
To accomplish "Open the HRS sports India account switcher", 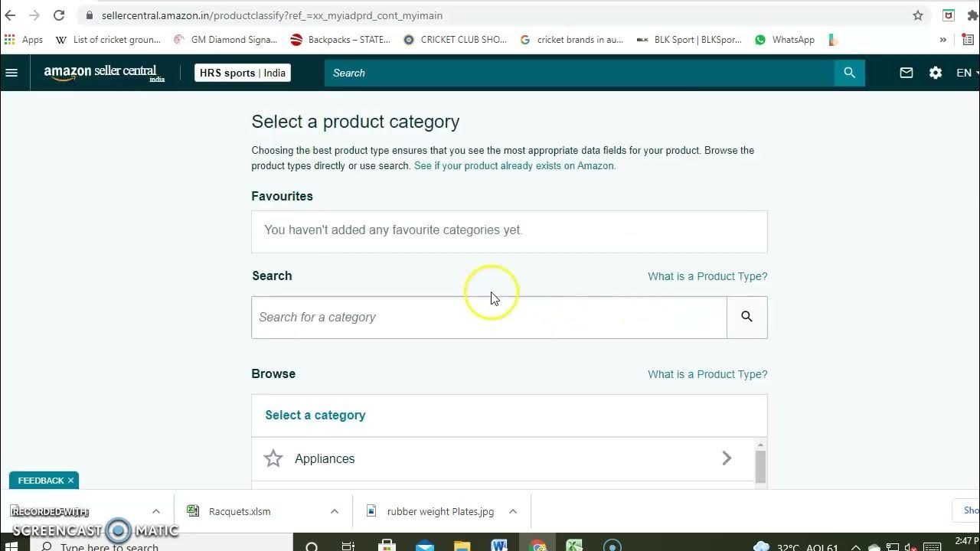I will pyautogui.click(x=242, y=73).
